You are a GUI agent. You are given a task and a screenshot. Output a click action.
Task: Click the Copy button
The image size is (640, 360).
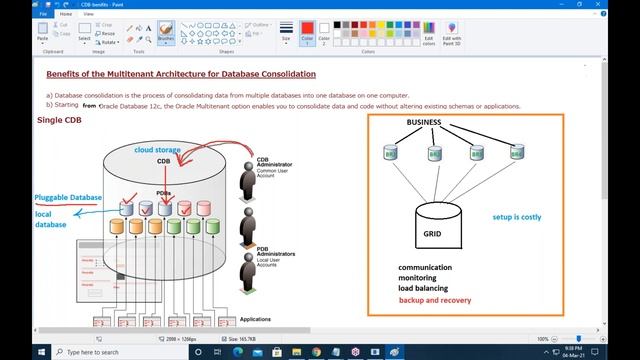click(x=62, y=33)
